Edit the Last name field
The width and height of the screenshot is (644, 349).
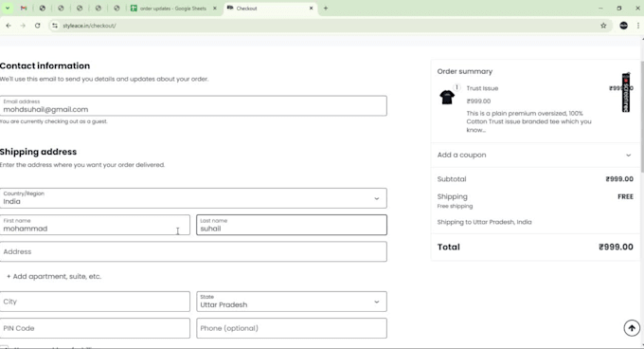pos(292,225)
